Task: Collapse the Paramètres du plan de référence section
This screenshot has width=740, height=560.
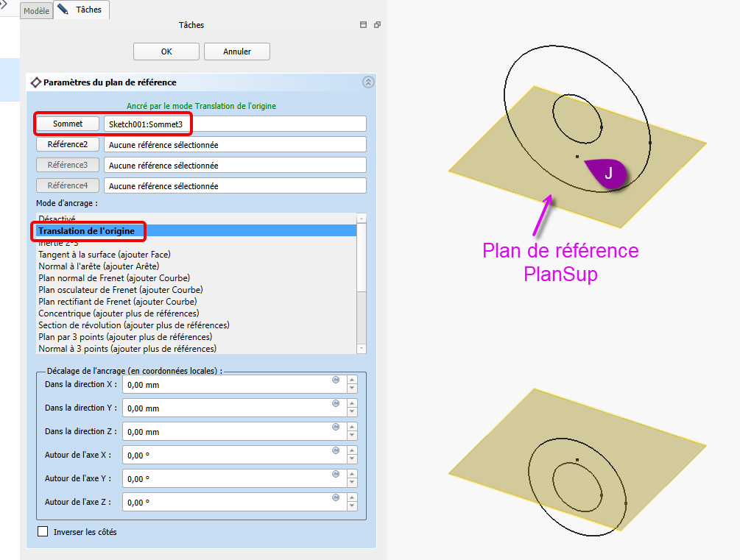Action: 368,82
